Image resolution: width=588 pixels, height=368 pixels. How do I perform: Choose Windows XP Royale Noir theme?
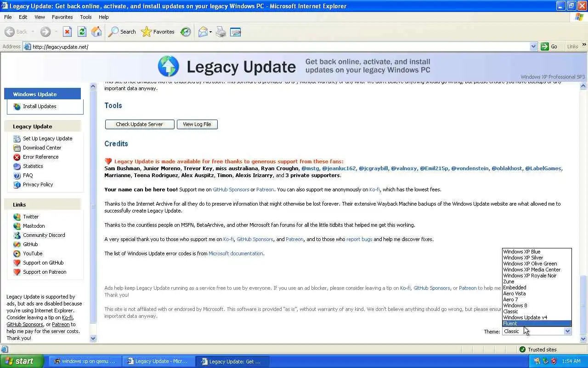coord(537,276)
